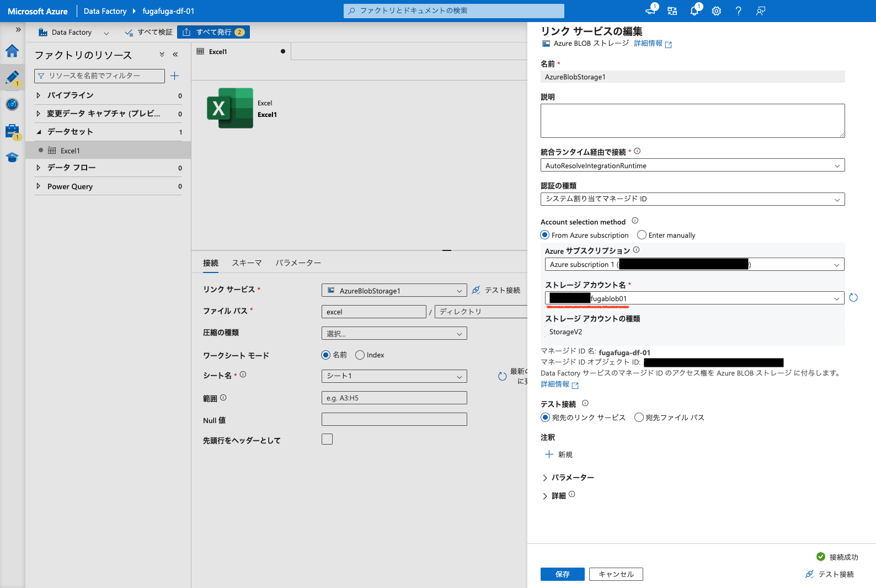Select the Excel1 editor tab
The width and height of the screenshot is (876, 588).
coord(241,51)
